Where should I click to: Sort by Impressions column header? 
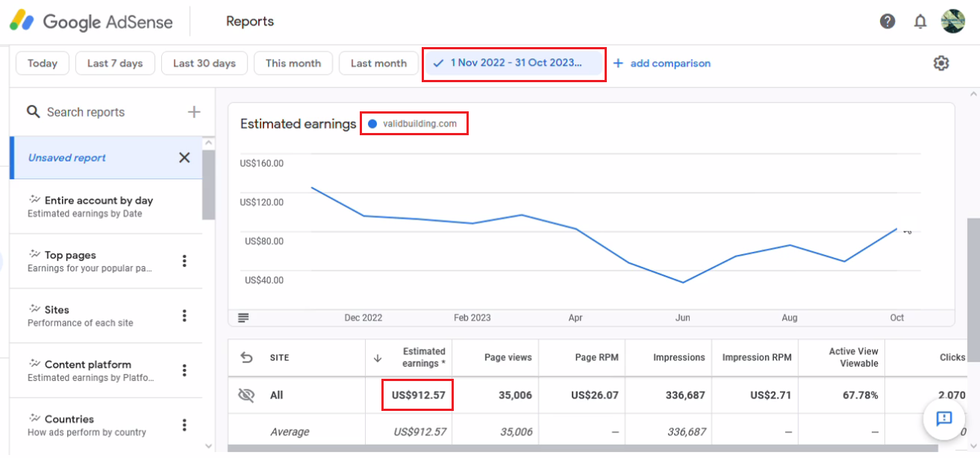[x=679, y=358]
